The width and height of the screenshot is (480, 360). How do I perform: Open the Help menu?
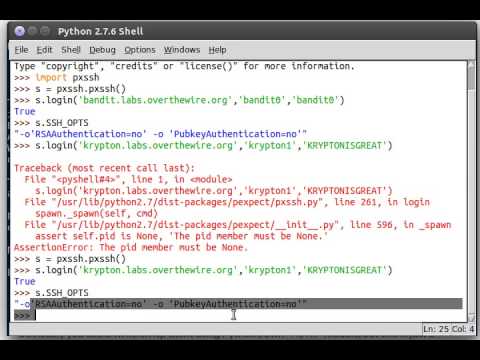[217, 50]
